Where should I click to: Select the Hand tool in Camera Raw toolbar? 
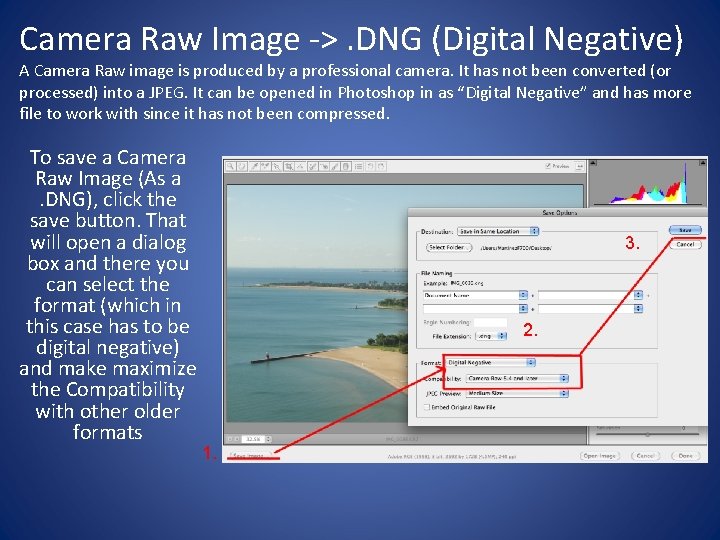[x=242, y=166]
